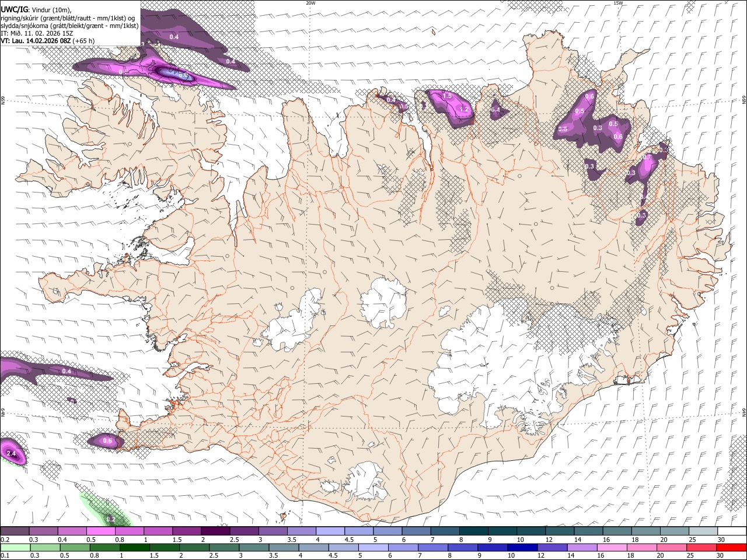Image resolution: width=747 pixels, height=560 pixels.
Task: Click the '12' label in upper legend row
Action: [548, 540]
